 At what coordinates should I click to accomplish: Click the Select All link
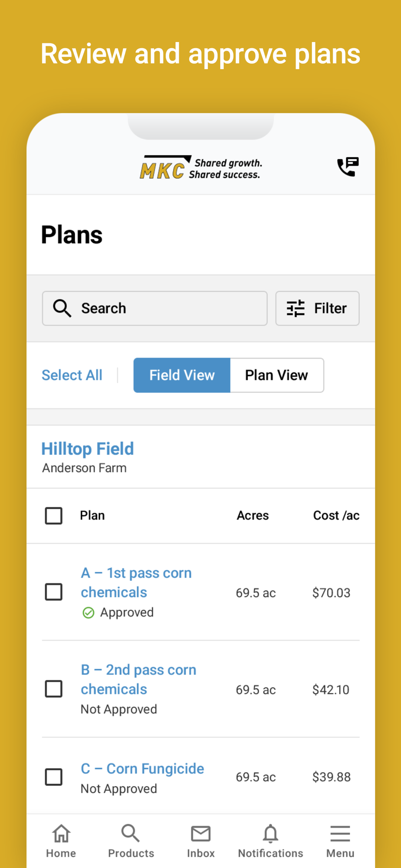72,375
